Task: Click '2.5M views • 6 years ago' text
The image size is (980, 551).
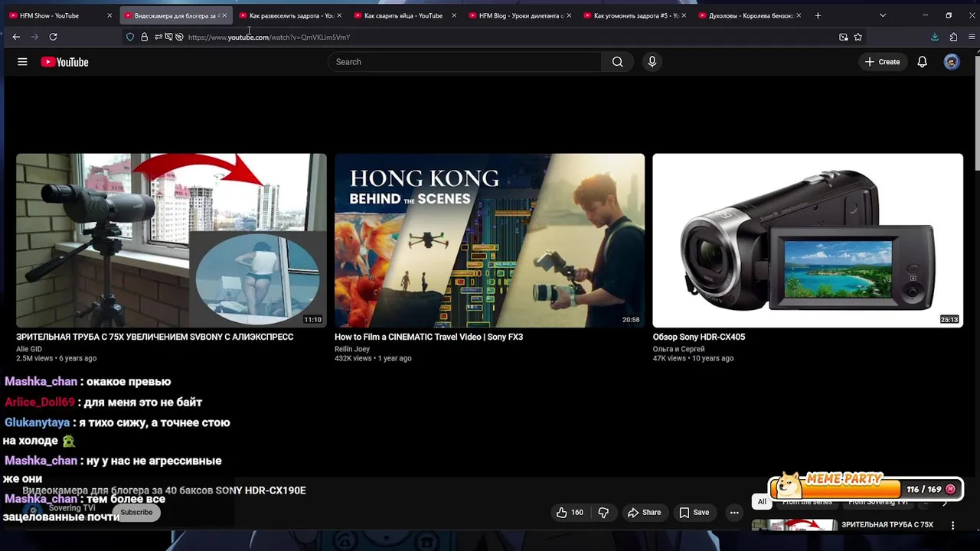Action: pyautogui.click(x=57, y=358)
